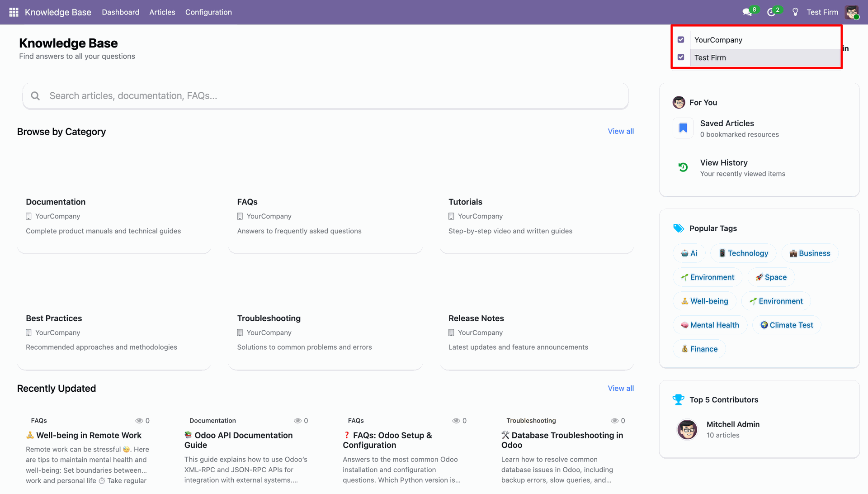The image size is (868, 494).
Task: Open the activities clock icon
Action: (x=771, y=12)
